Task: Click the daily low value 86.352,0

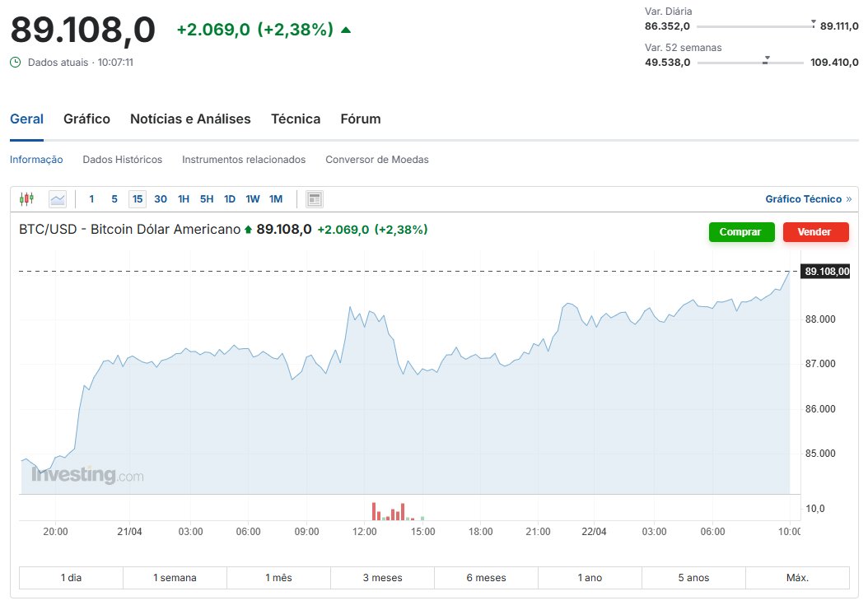Action: click(x=667, y=26)
